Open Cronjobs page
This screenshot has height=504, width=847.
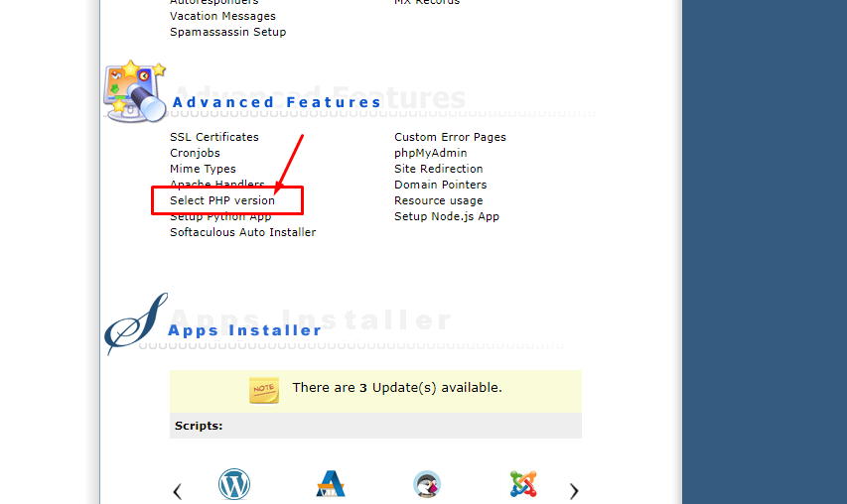pyautogui.click(x=195, y=153)
